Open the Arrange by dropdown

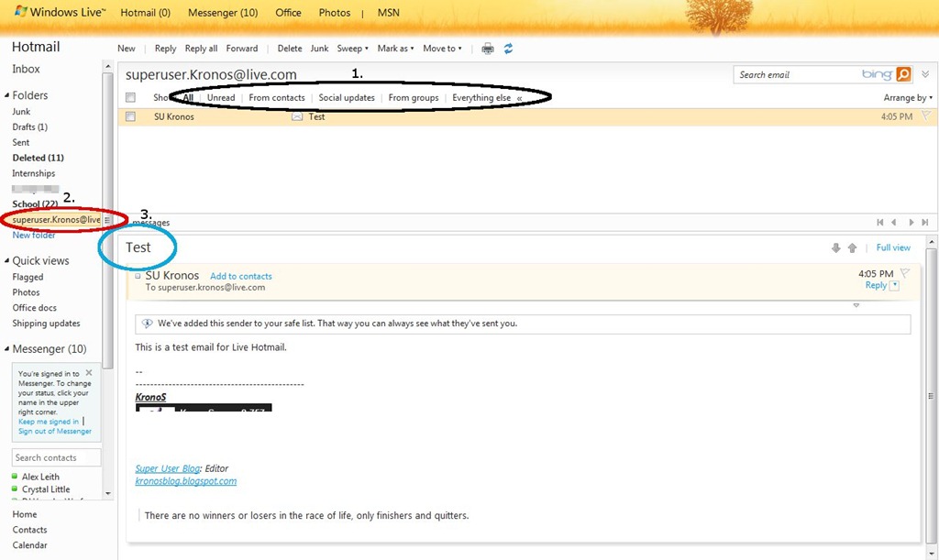908,97
